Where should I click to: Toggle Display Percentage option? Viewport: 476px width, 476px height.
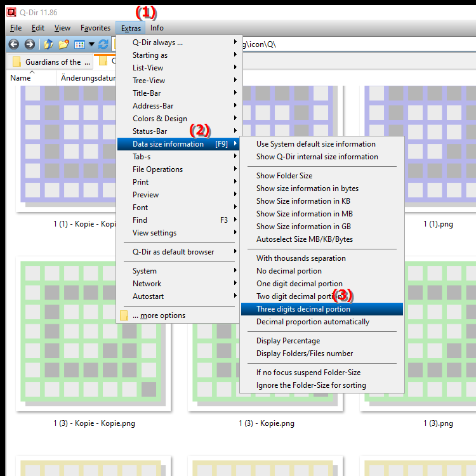point(322,341)
